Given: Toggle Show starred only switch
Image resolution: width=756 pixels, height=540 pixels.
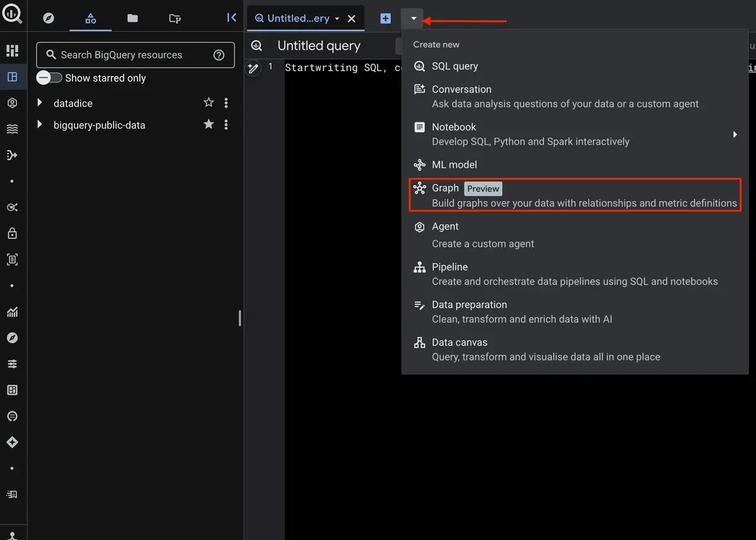Looking at the screenshot, I should 49,78.
